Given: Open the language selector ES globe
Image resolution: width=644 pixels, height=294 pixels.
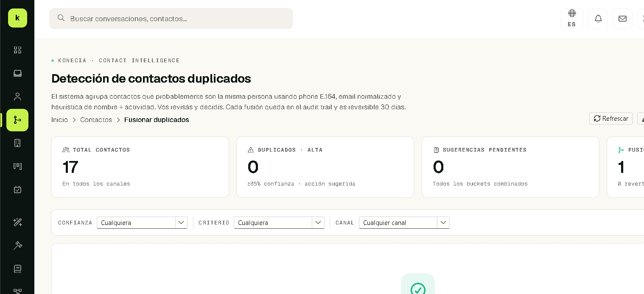Looking at the screenshot, I should tap(572, 19).
